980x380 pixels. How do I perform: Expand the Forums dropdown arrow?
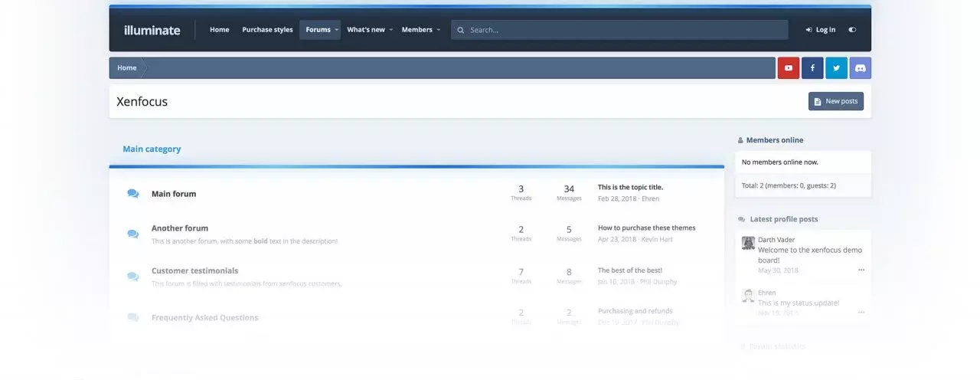(x=336, y=30)
